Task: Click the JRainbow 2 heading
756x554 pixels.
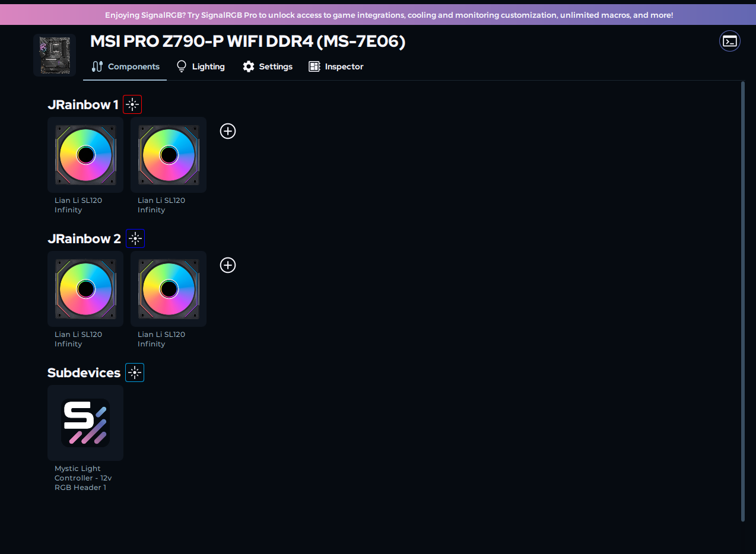Action: [x=84, y=239]
